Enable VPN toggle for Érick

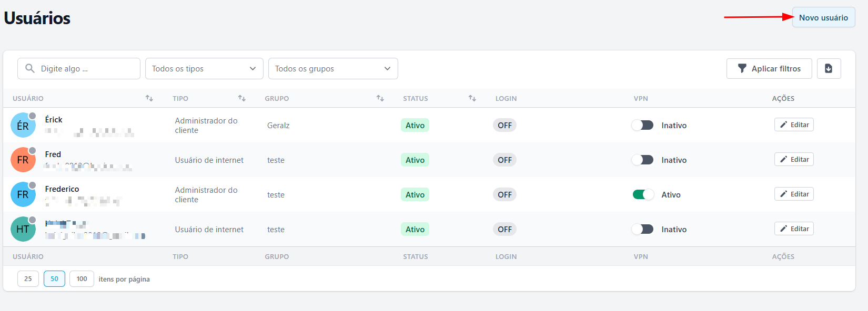tap(643, 126)
